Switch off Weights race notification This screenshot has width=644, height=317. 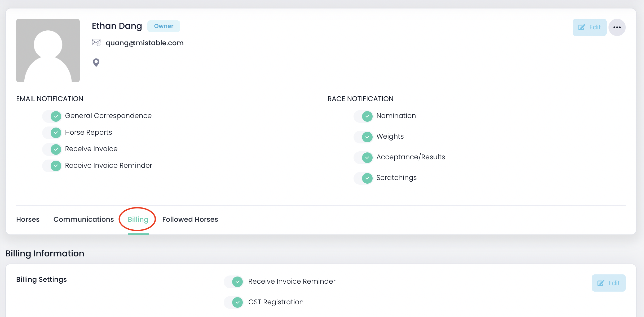(364, 137)
